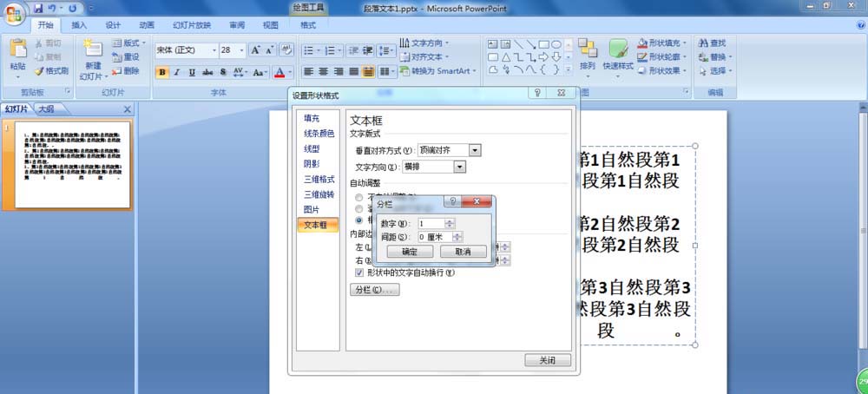Click the Underline formatting icon
The image size is (868, 394).
pos(194,72)
